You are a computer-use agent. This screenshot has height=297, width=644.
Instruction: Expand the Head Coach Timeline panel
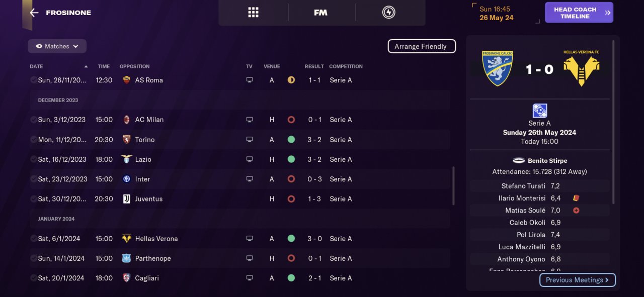tap(579, 13)
